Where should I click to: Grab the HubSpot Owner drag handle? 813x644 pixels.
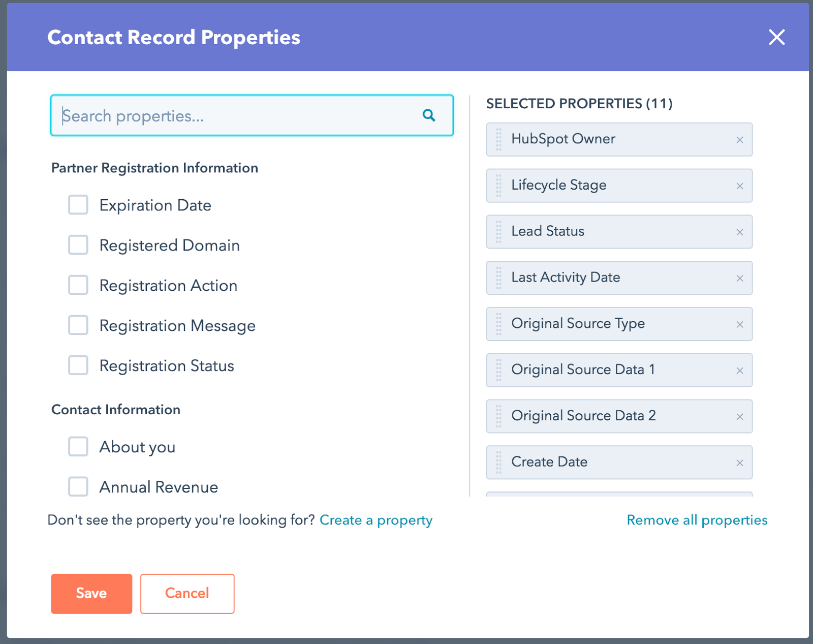(x=498, y=139)
